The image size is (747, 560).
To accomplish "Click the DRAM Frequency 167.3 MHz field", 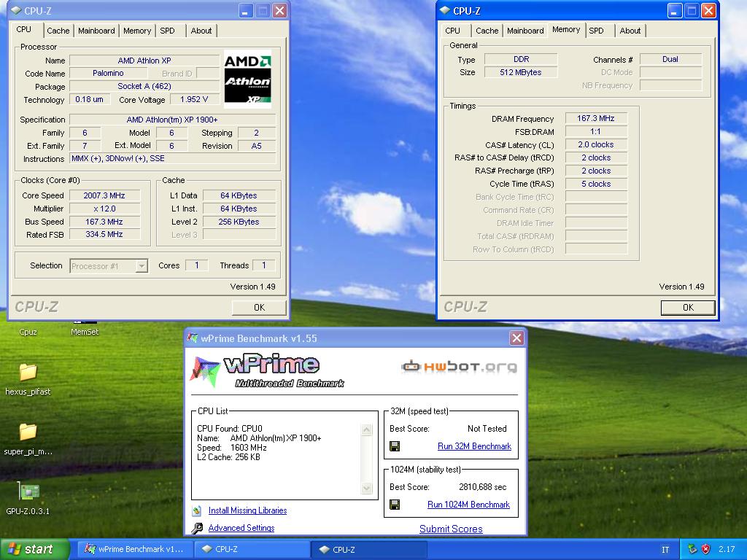I will click(595, 118).
